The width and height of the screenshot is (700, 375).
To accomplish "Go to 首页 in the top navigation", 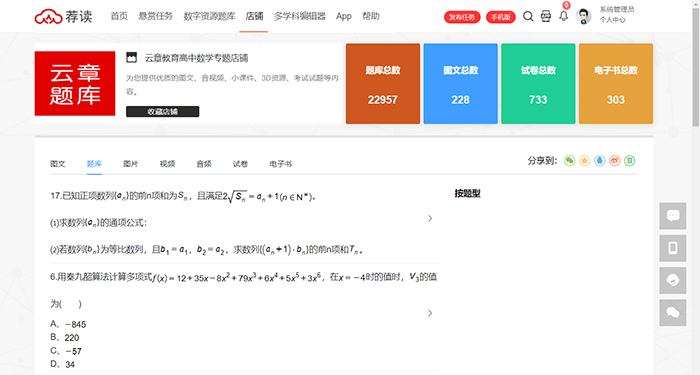I will [x=119, y=17].
